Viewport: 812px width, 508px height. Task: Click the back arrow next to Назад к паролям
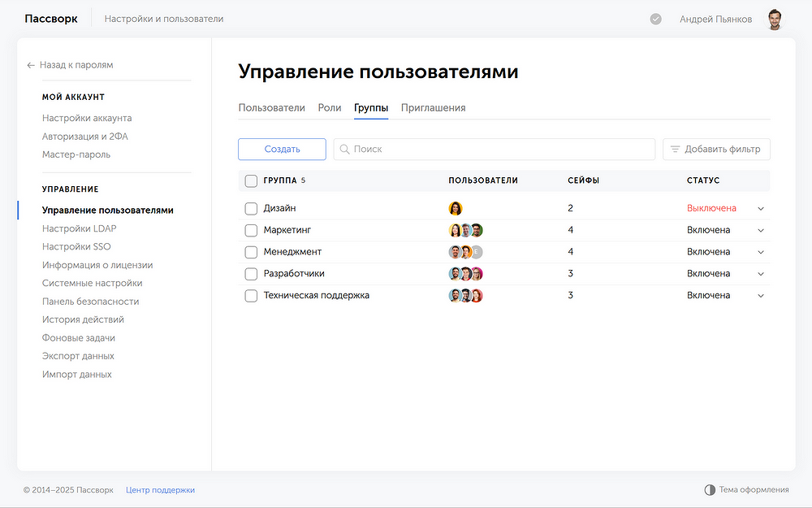click(31, 65)
